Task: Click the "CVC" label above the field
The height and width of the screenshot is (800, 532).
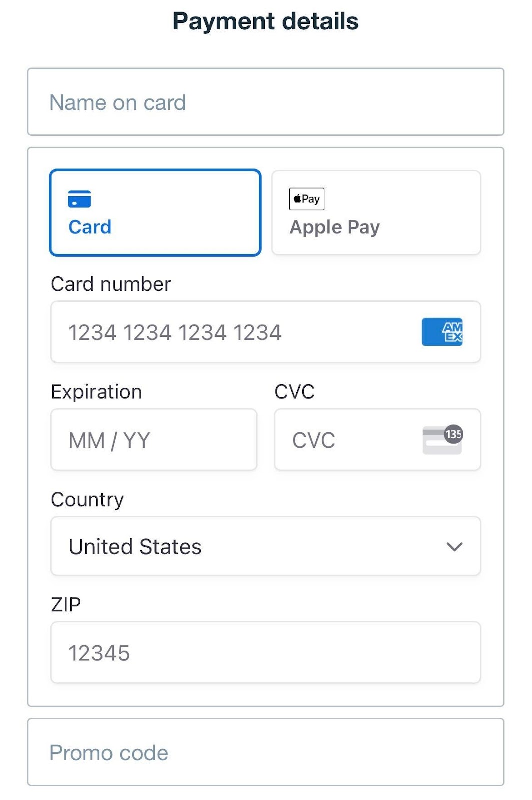Action: pyautogui.click(x=294, y=392)
